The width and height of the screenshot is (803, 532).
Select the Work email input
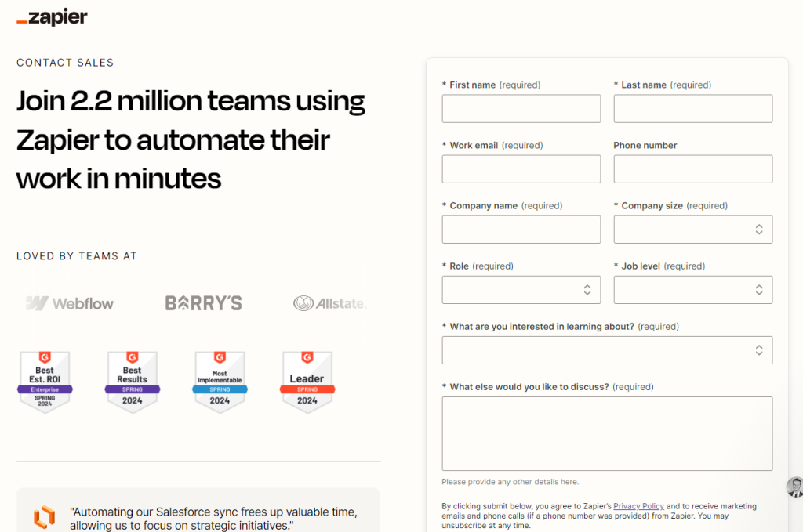(x=521, y=169)
